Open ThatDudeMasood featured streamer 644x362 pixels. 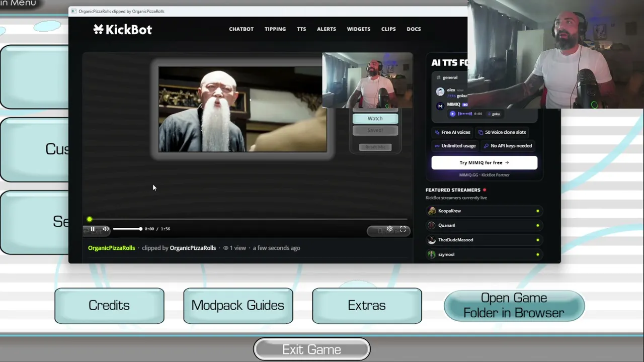484,240
